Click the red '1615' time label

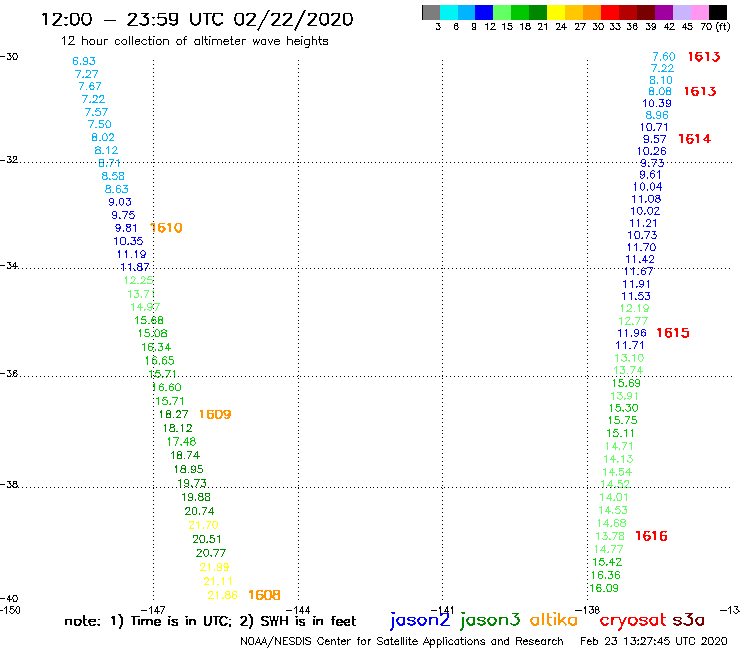[x=673, y=333]
